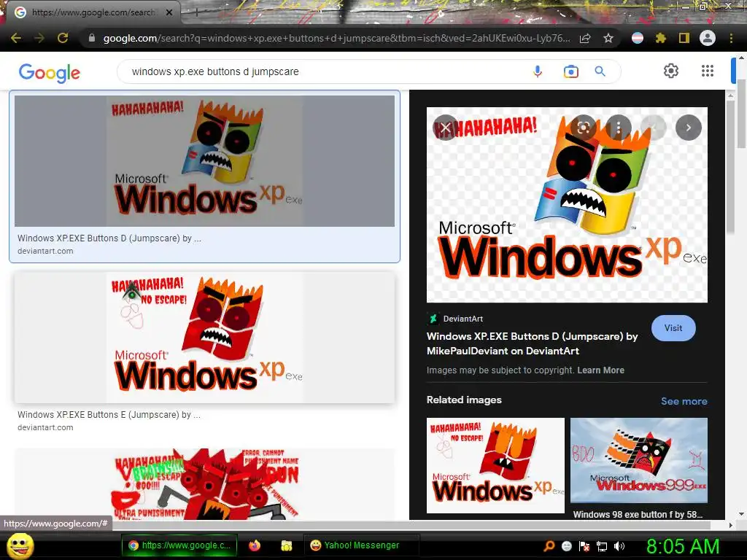This screenshot has width=747, height=560.
Task: Open the Chrome three-dot menu
Action: (731, 38)
